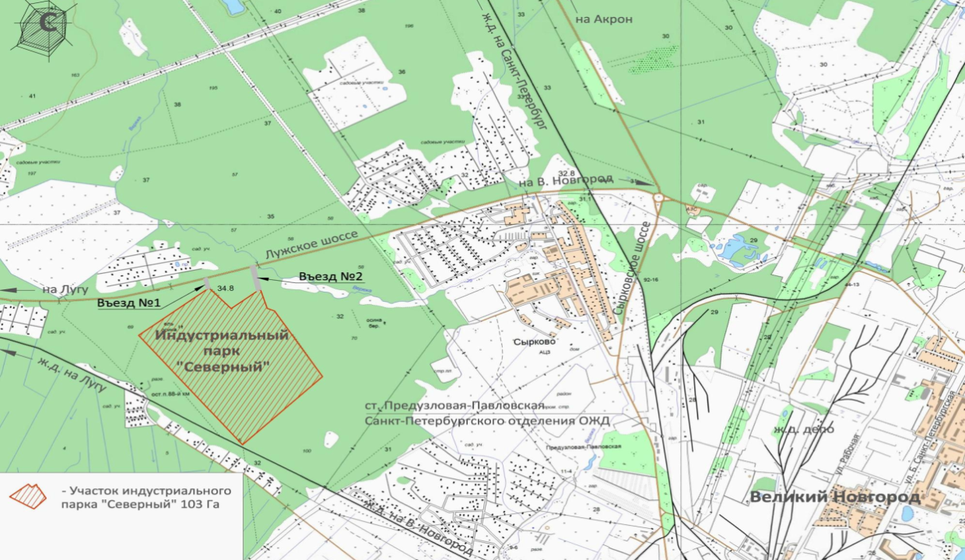Select the gray Въезд №2 entry marker
Screen dimensions: 965x560
[x=256, y=277]
